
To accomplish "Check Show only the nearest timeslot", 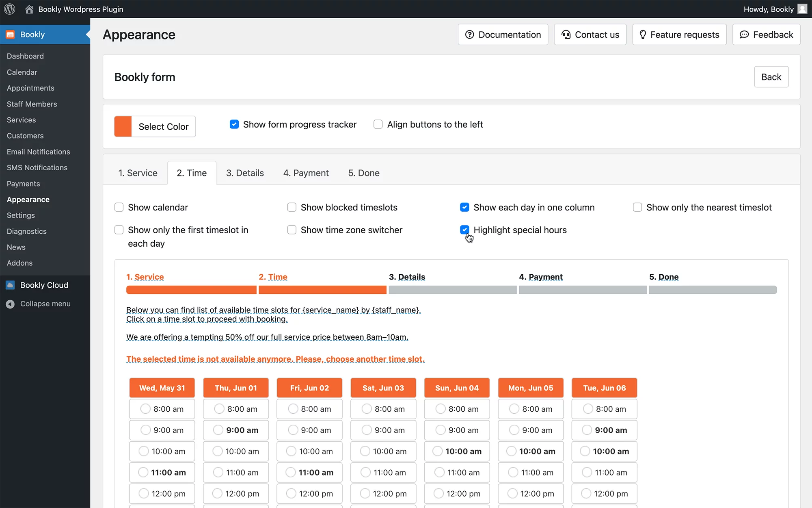I will pos(637,207).
